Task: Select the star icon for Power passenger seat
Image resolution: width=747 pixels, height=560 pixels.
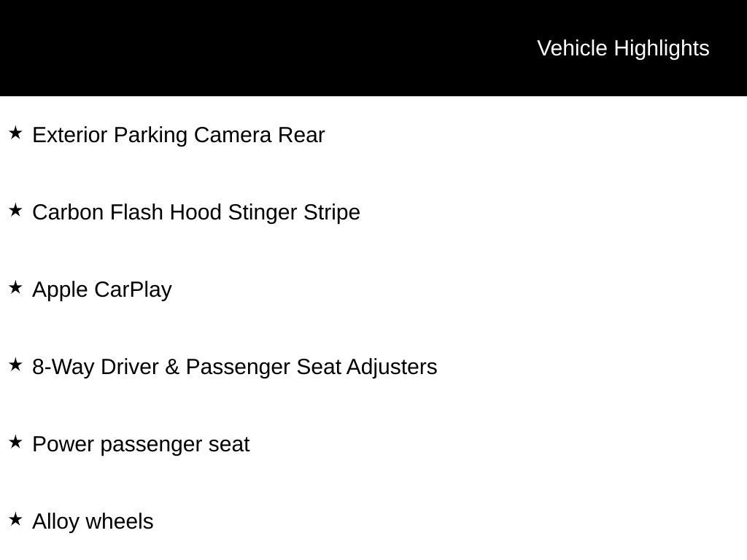Action: [15, 443]
